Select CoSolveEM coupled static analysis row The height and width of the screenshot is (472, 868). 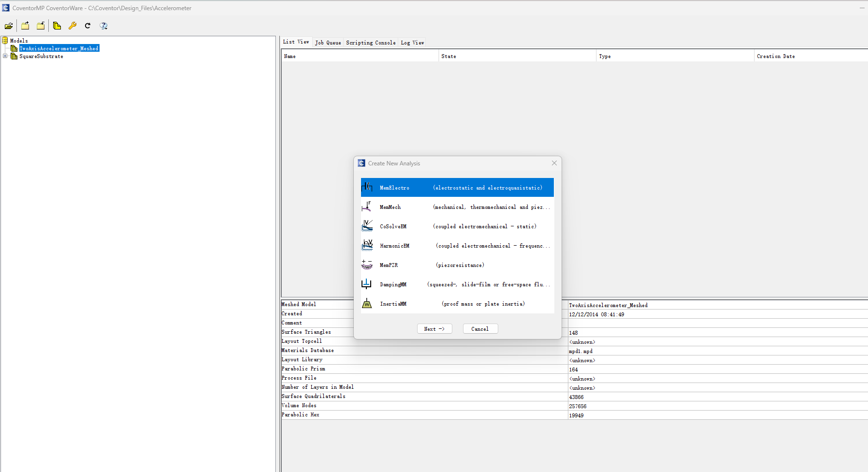coord(457,226)
